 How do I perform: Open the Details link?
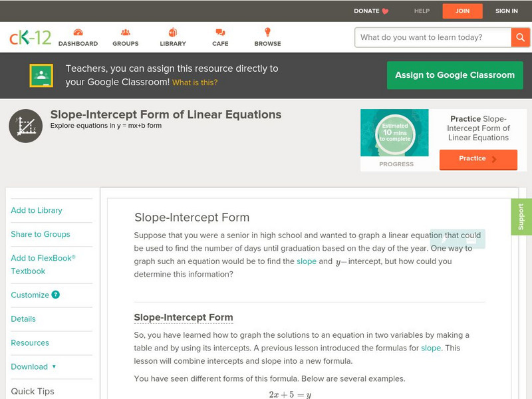tap(23, 319)
